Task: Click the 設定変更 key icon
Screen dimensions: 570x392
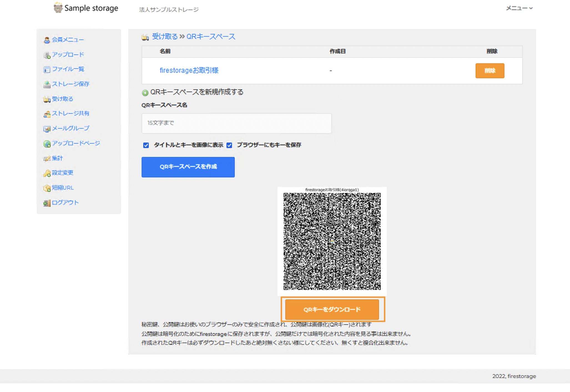Action: [47, 173]
